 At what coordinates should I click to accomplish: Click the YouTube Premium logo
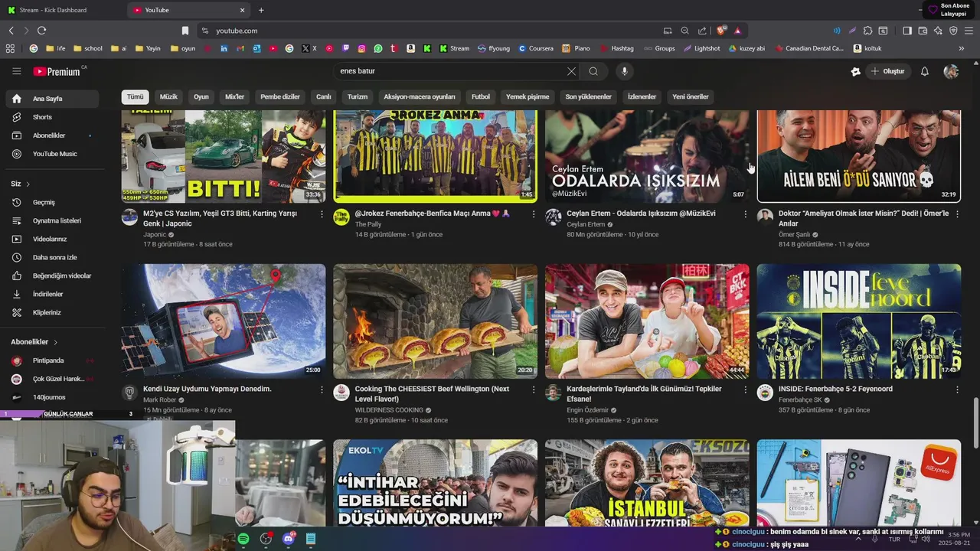(x=57, y=71)
